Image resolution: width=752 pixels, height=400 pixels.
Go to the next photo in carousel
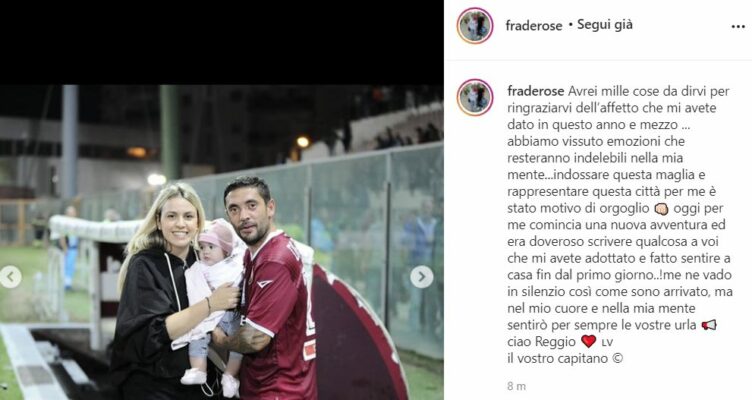[x=422, y=277]
